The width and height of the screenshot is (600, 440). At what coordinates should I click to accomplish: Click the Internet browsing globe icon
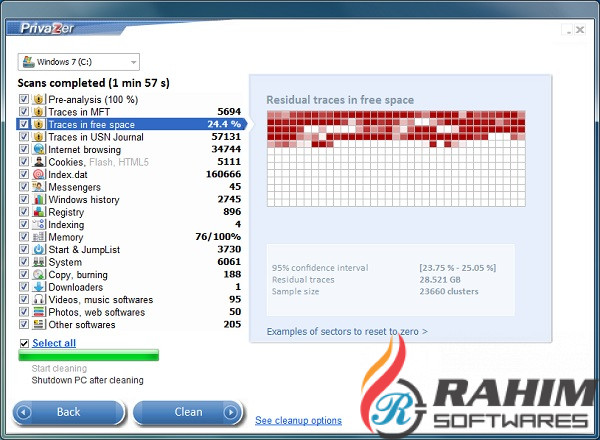pos(39,149)
